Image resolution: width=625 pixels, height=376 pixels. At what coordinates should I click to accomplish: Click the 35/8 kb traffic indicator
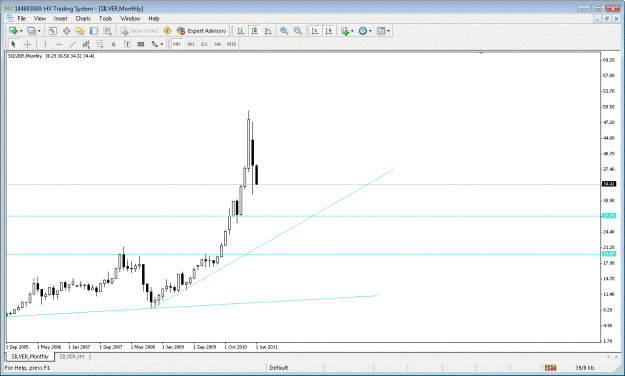click(584, 368)
